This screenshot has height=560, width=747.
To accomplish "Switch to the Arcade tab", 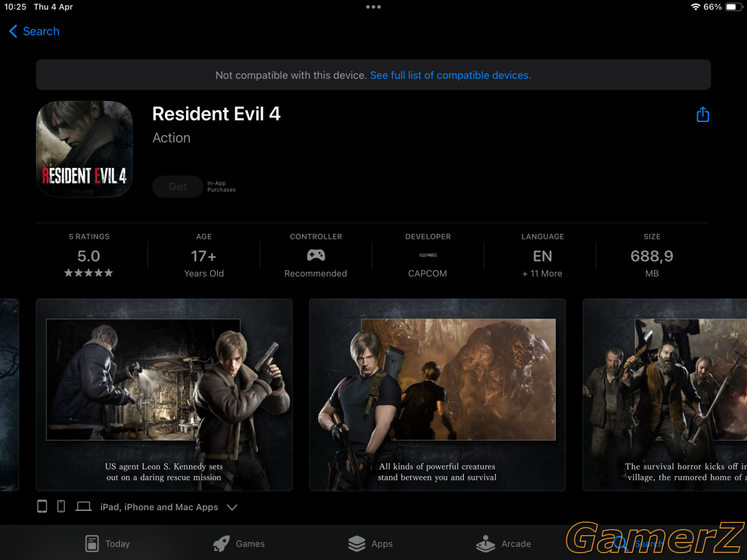I will (x=504, y=543).
